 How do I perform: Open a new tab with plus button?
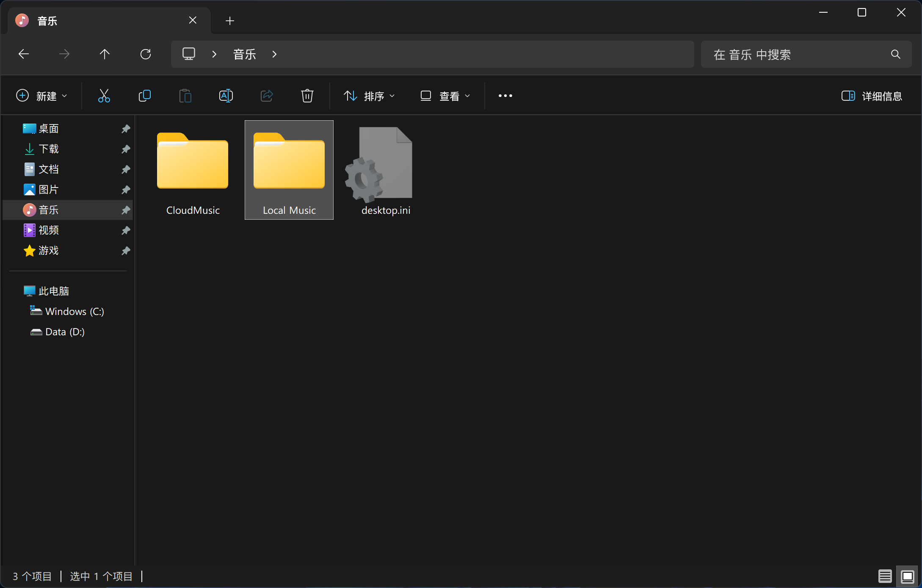click(230, 21)
